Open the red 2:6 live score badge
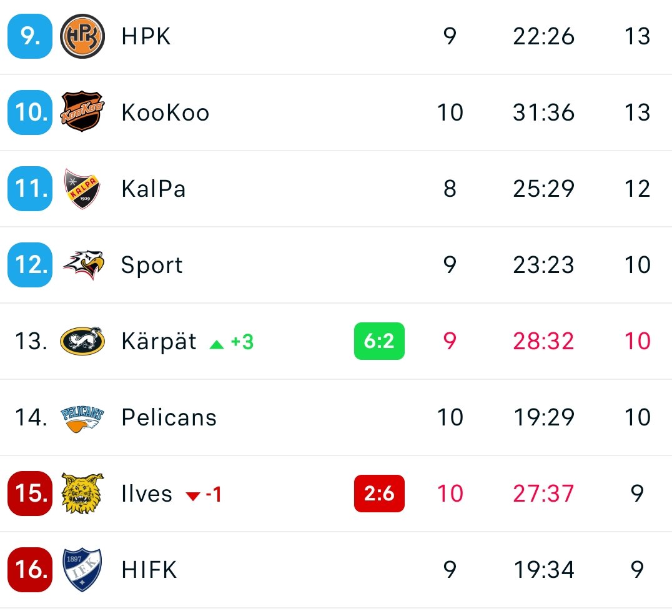Image resolution: width=672 pixels, height=616 pixels. [379, 494]
